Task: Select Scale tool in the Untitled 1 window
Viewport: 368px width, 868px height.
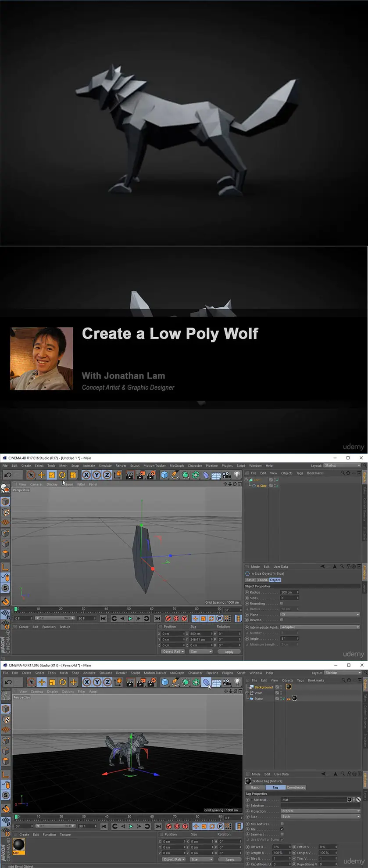Action: point(52,475)
